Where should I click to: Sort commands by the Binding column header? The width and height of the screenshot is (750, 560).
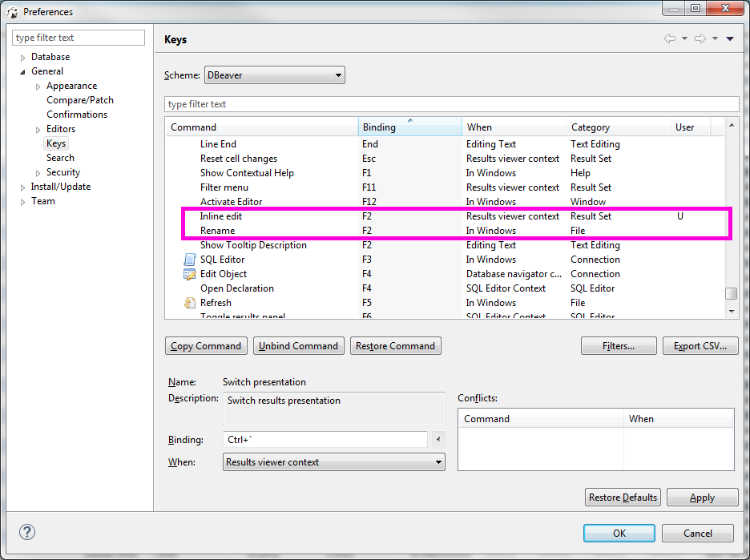coord(409,127)
